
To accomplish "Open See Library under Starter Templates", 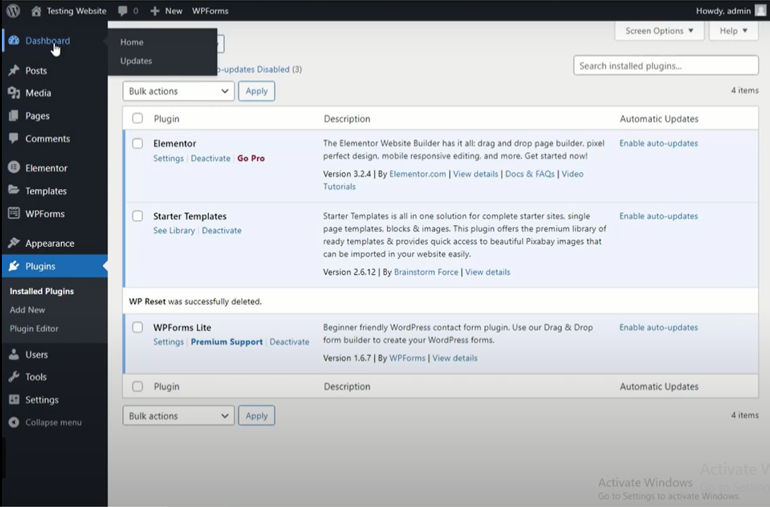I will click(174, 230).
